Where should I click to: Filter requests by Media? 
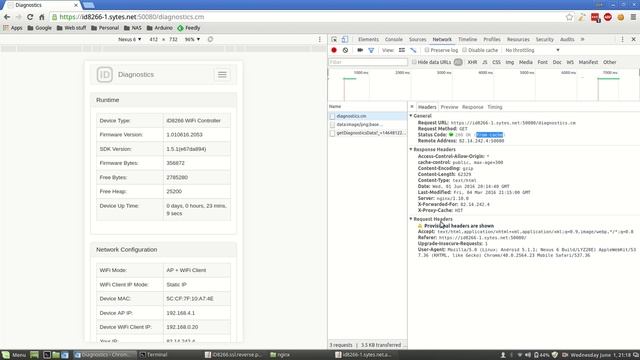coord(526,62)
